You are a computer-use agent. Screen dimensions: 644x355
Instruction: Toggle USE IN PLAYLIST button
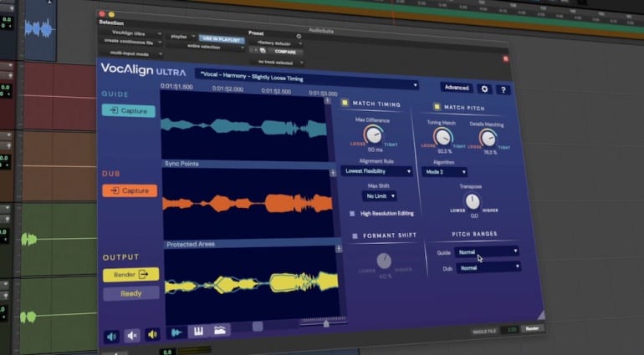pyautogui.click(x=222, y=39)
